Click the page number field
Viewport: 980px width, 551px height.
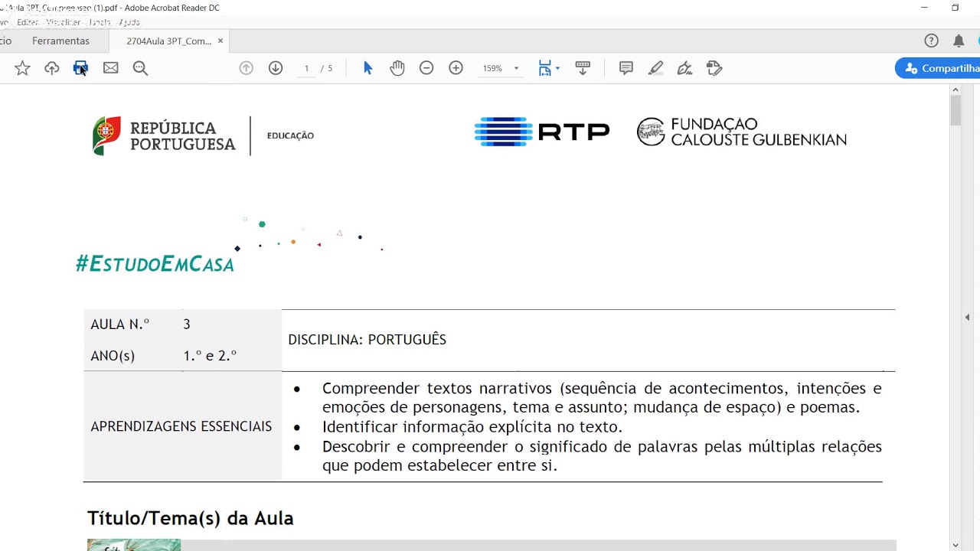click(306, 68)
